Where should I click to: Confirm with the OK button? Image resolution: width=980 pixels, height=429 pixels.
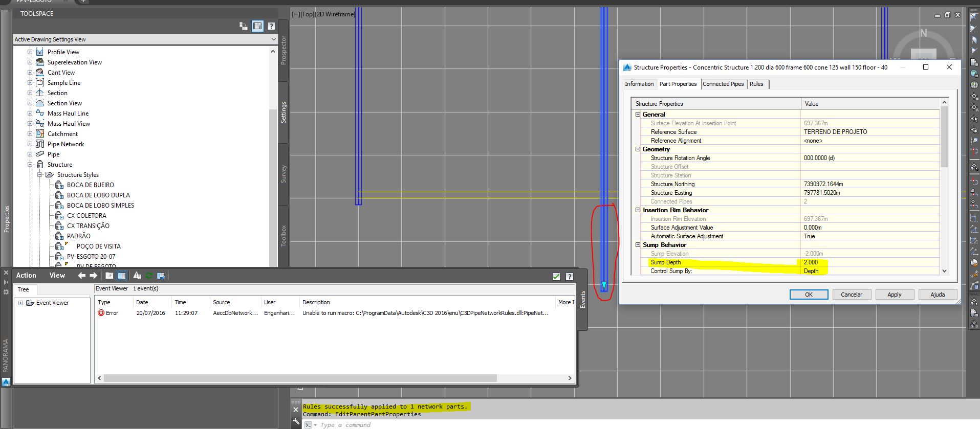809,295
